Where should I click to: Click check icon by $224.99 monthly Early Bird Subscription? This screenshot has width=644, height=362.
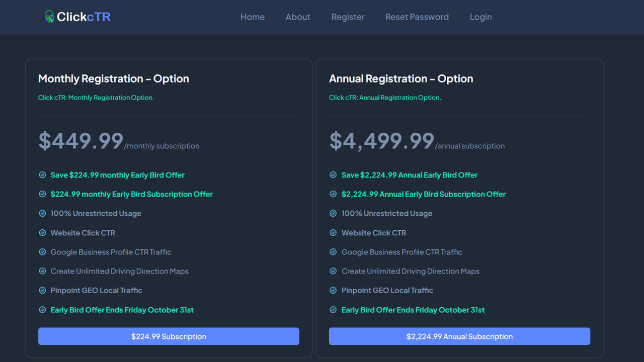(x=43, y=194)
